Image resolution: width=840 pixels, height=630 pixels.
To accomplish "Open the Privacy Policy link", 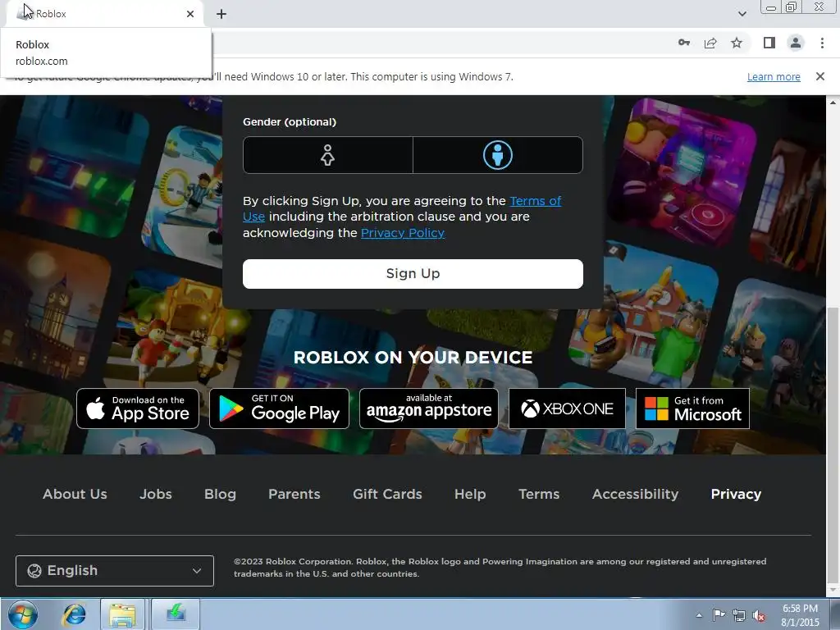I will [x=402, y=232].
